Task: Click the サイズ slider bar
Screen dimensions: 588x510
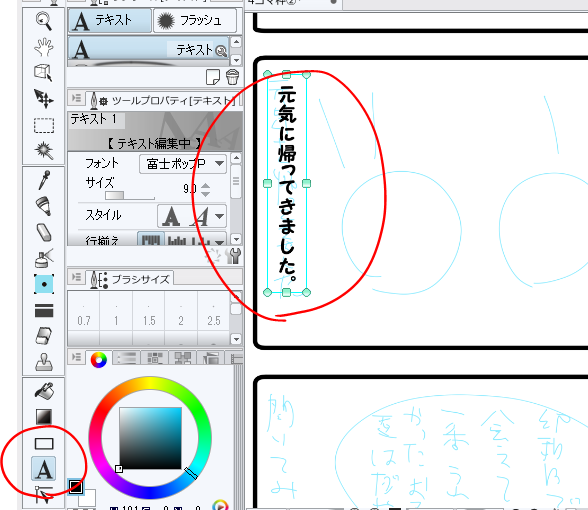Action: click(130, 196)
